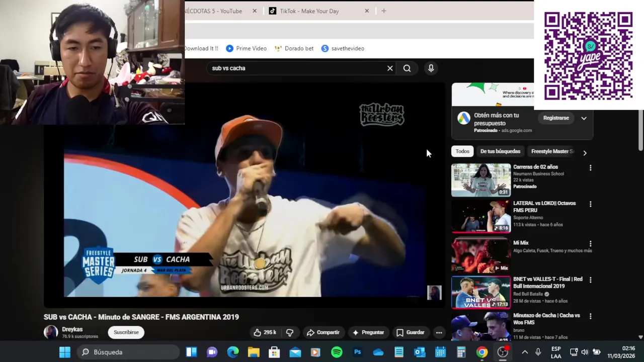644x362 pixels.
Task: Select the Todos filter chip
Action: pyautogui.click(x=462, y=151)
